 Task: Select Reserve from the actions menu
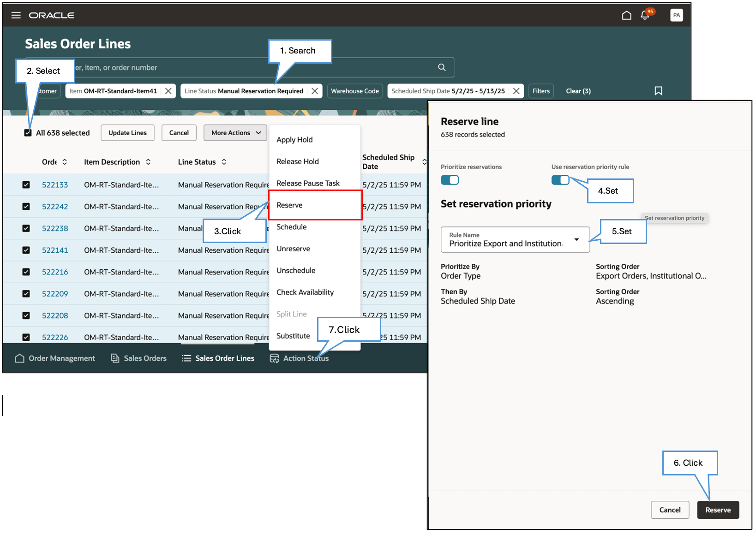click(289, 205)
